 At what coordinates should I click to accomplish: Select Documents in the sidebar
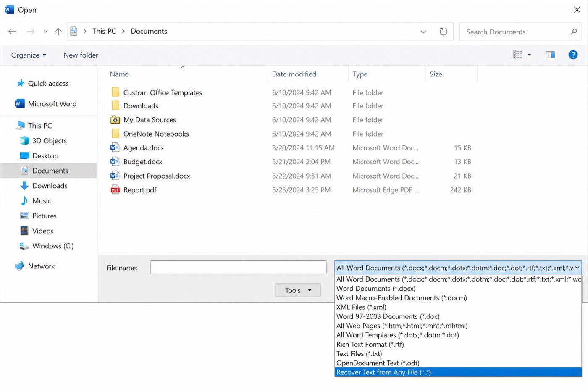point(49,171)
